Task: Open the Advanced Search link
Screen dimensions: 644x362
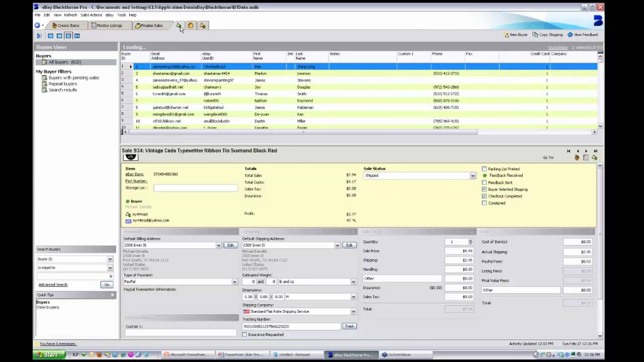Action: [53, 285]
